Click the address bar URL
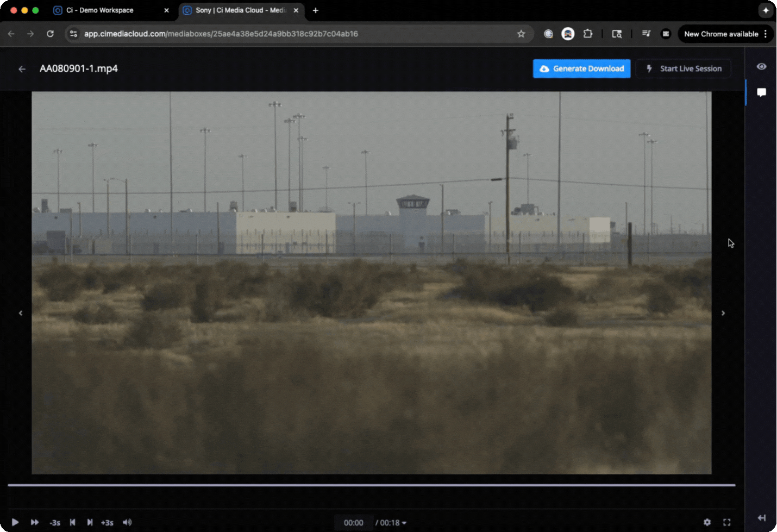This screenshot has height=532, width=777. 221,34
